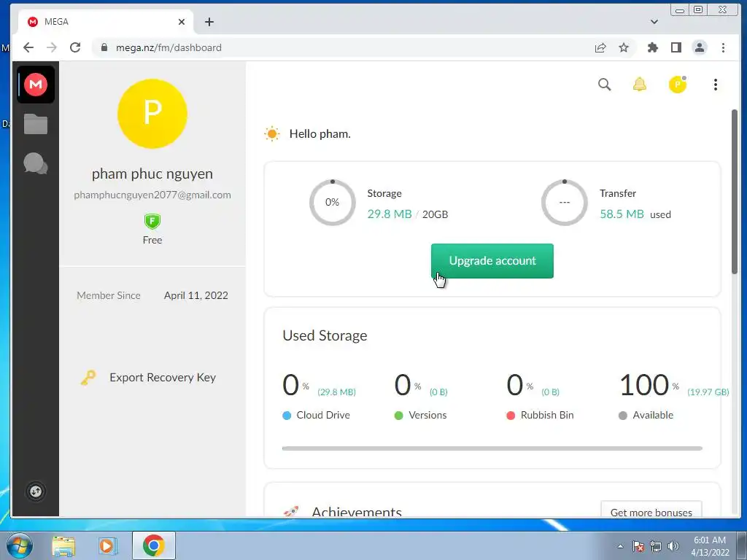Close the MEGA browser tab
Viewport: 747px width, 560px height.
coord(182,22)
